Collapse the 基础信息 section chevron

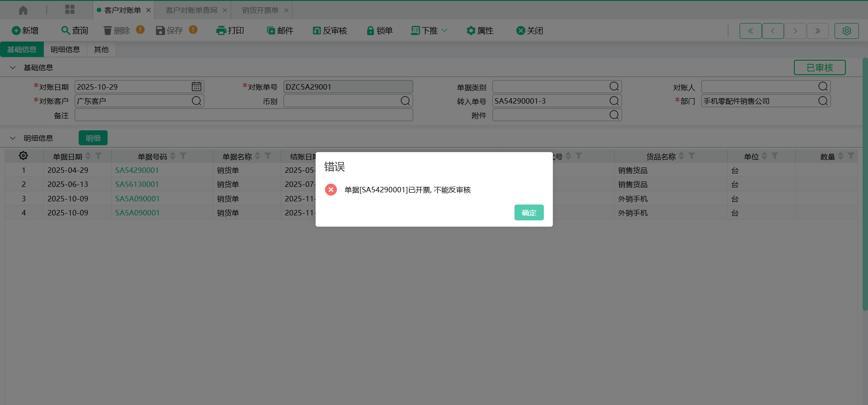pos(13,67)
